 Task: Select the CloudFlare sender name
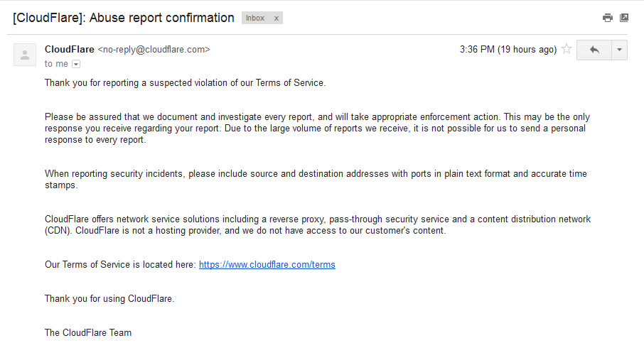[69, 50]
